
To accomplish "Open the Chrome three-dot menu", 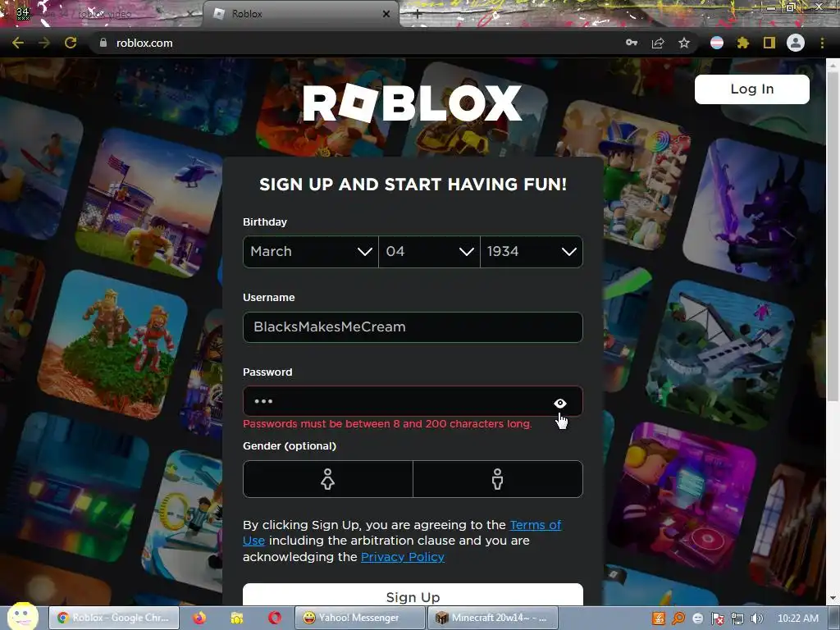I will pyautogui.click(x=822, y=43).
